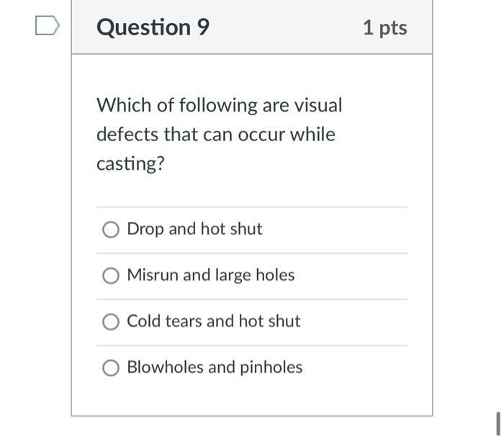Click the word "pinholes" in the last option

tap(271, 368)
